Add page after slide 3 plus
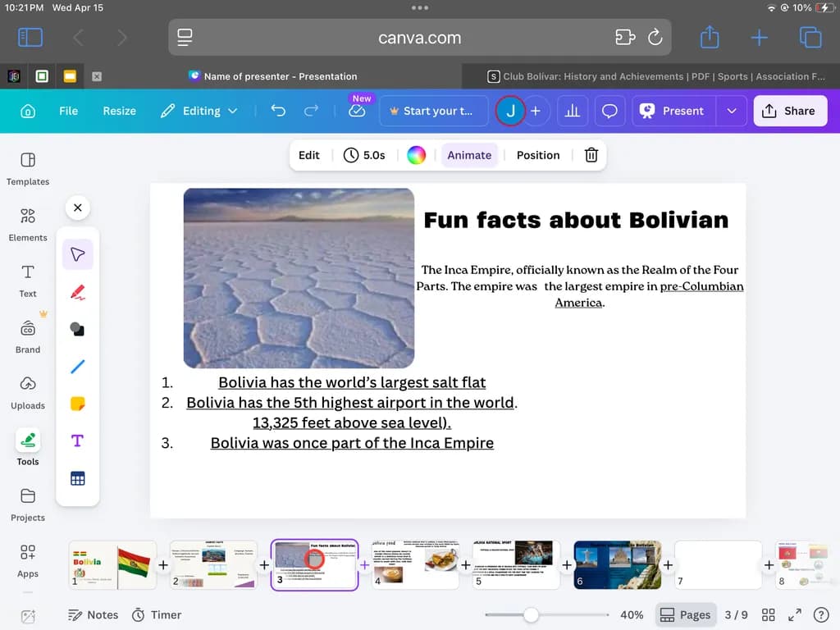This screenshot has height=630, width=840. (365, 565)
